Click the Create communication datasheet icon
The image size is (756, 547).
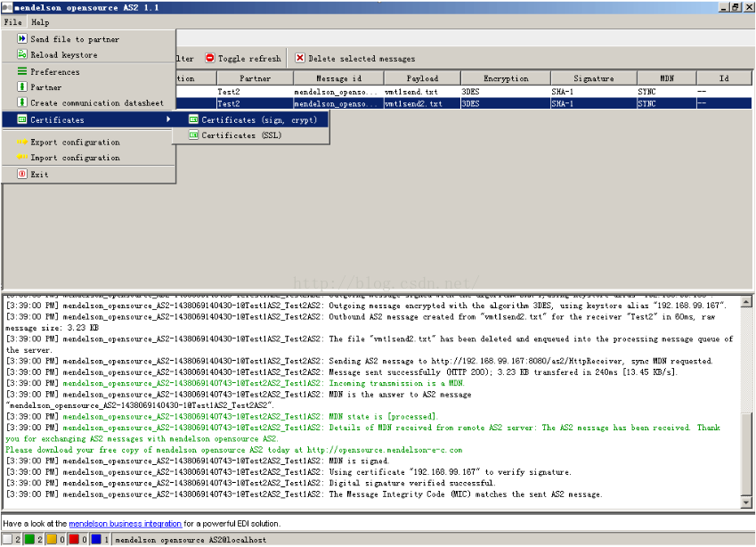[x=21, y=102]
